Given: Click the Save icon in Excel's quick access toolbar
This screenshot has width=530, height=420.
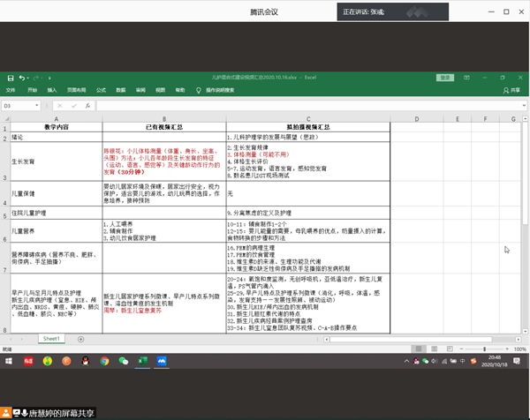Looking at the screenshot, I should [x=11, y=78].
